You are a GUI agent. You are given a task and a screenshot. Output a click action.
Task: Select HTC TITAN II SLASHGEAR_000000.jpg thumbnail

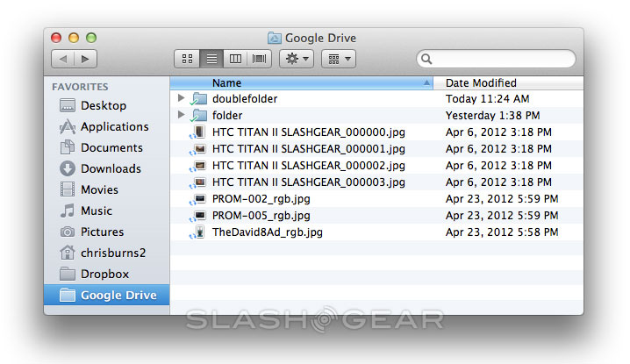[x=199, y=132]
